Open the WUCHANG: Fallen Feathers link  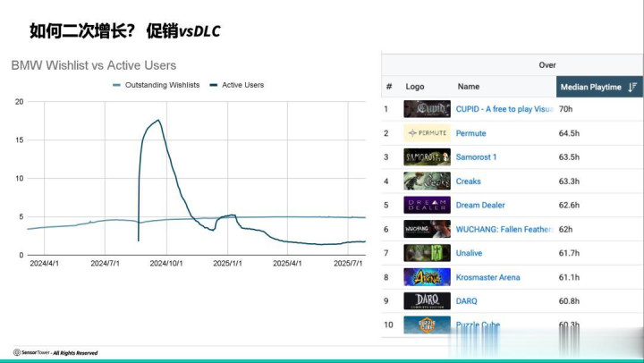(504, 229)
